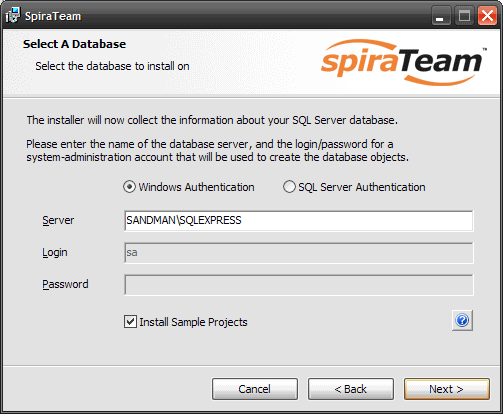Click the Password field

pos(299,285)
